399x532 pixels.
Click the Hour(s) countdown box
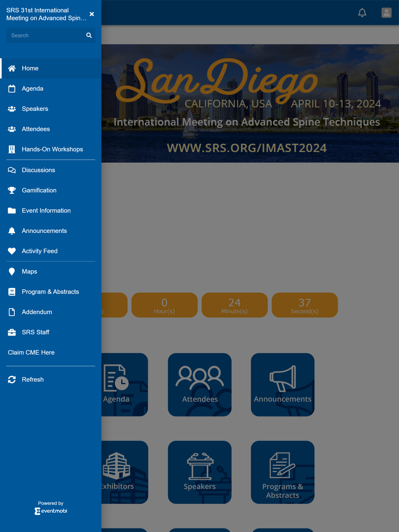tap(164, 305)
